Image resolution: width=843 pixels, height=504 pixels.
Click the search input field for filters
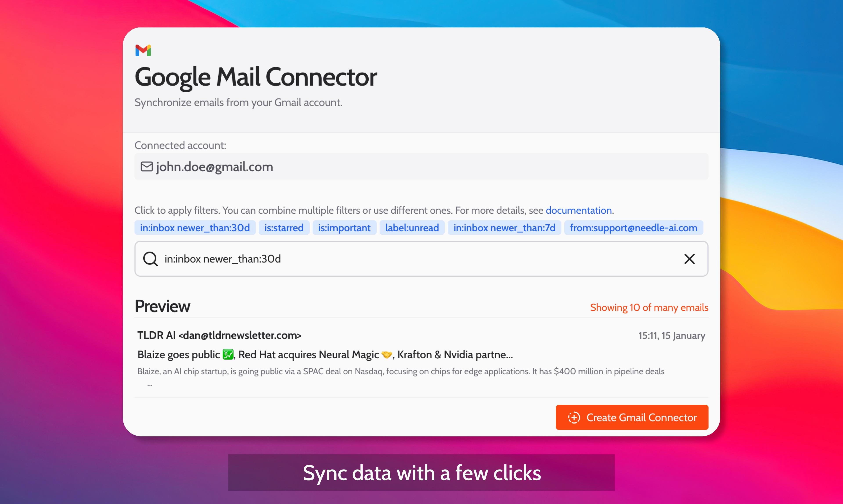(421, 259)
